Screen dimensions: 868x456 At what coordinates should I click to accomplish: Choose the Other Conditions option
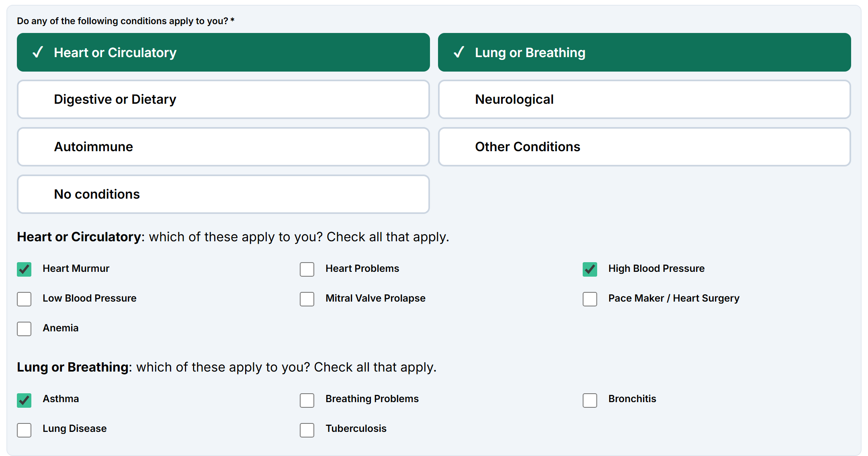tap(644, 147)
